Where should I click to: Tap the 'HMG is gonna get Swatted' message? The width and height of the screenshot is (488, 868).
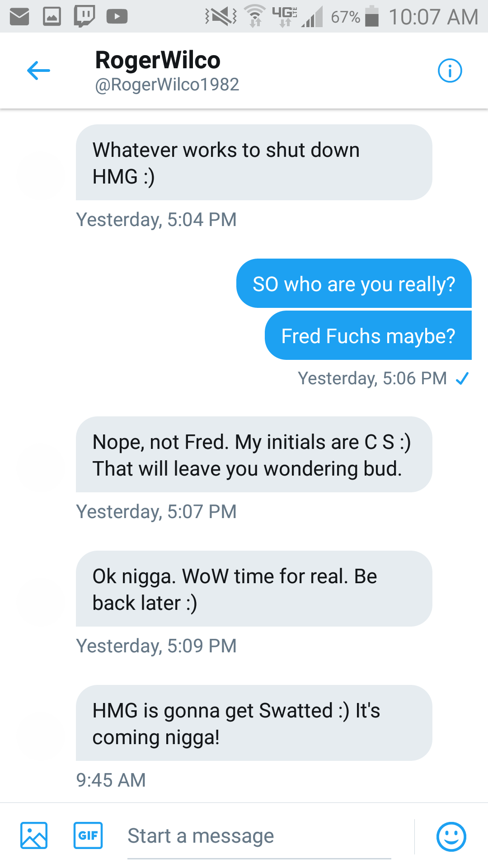[254, 723]
